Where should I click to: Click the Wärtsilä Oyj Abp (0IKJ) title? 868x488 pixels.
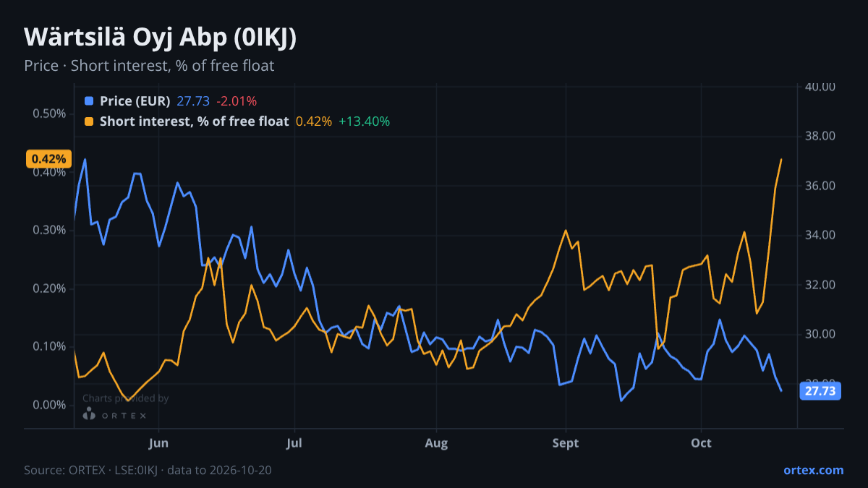coord(161,38)
